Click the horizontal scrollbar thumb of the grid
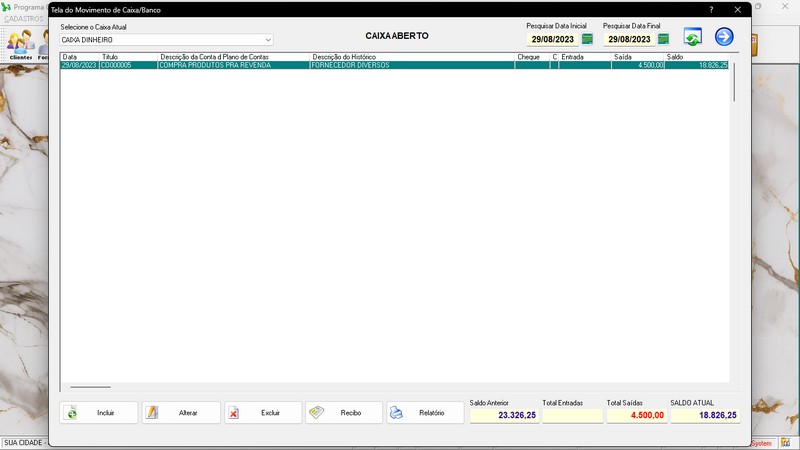 tap(90, 387)
